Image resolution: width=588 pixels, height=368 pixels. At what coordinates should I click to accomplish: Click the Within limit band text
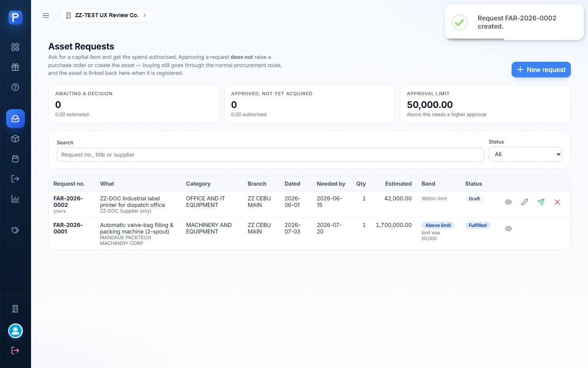434,199
